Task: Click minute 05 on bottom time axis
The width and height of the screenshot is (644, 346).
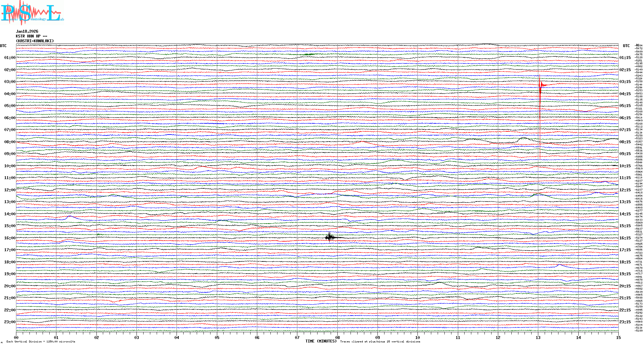Action: pyautogui.click(x=217, y=337)
